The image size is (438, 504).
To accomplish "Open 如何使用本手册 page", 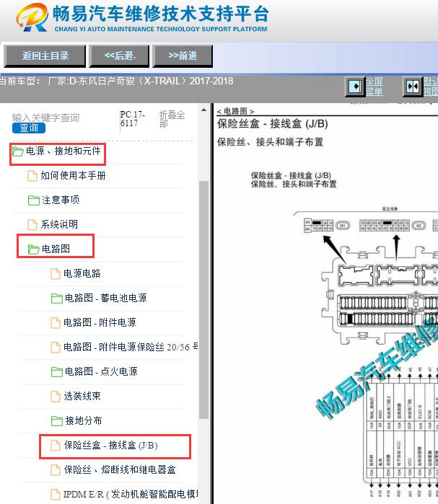I will 73,175.
